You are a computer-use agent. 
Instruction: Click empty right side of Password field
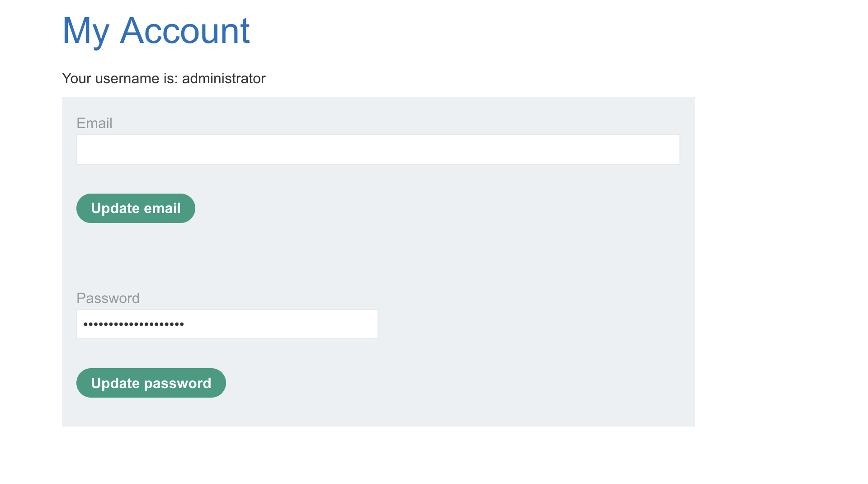tap(316, 324)
